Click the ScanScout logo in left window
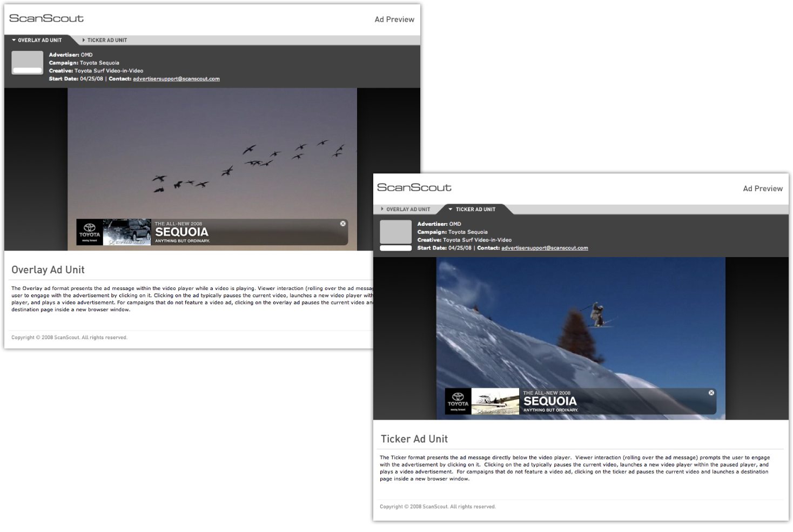This screenshot has width=793, height=532. 46,18
